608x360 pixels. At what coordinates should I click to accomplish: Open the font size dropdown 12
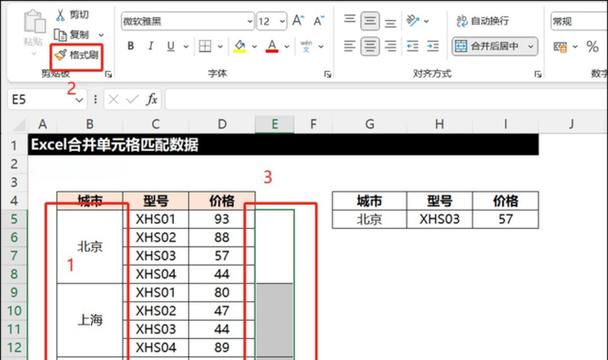coord(282,21)
